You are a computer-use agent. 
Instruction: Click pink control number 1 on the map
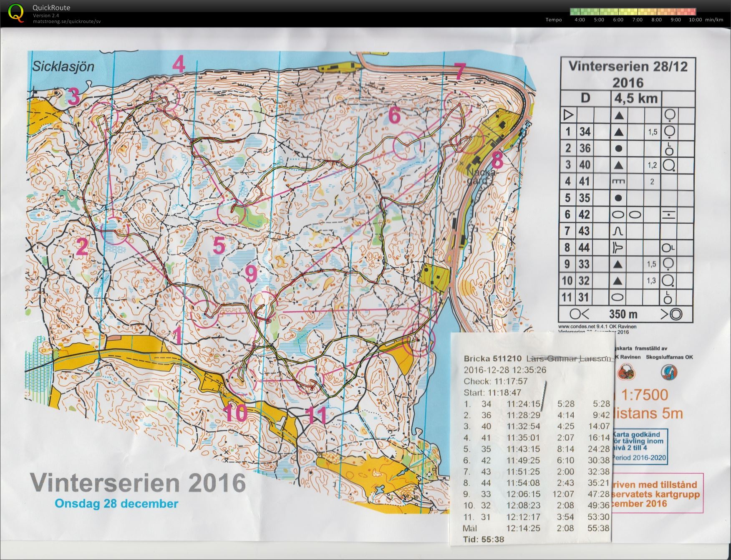pos(178,335)
